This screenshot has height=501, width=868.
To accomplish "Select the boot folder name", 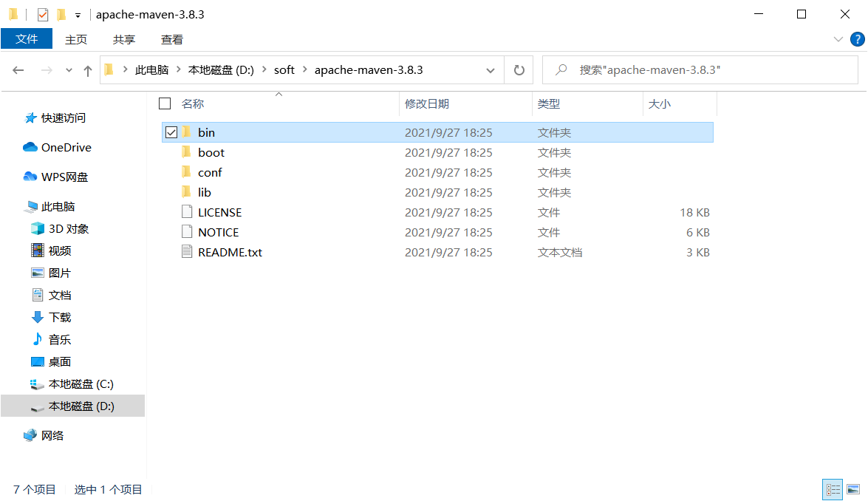I will [211, 152].
